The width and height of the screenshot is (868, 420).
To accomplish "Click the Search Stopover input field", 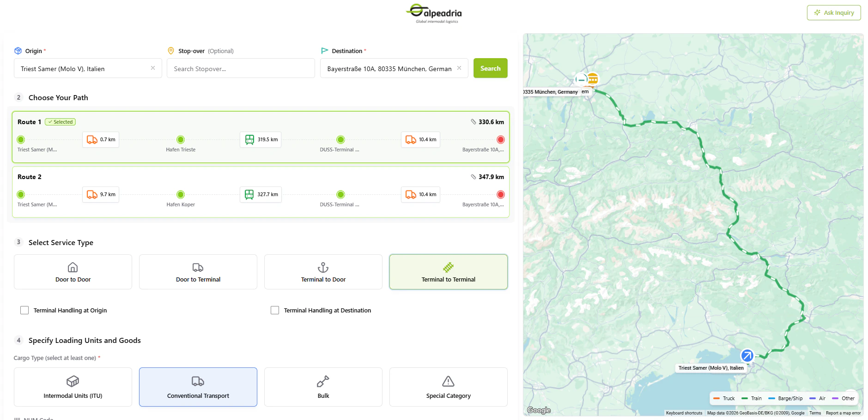I will point(240,68).
